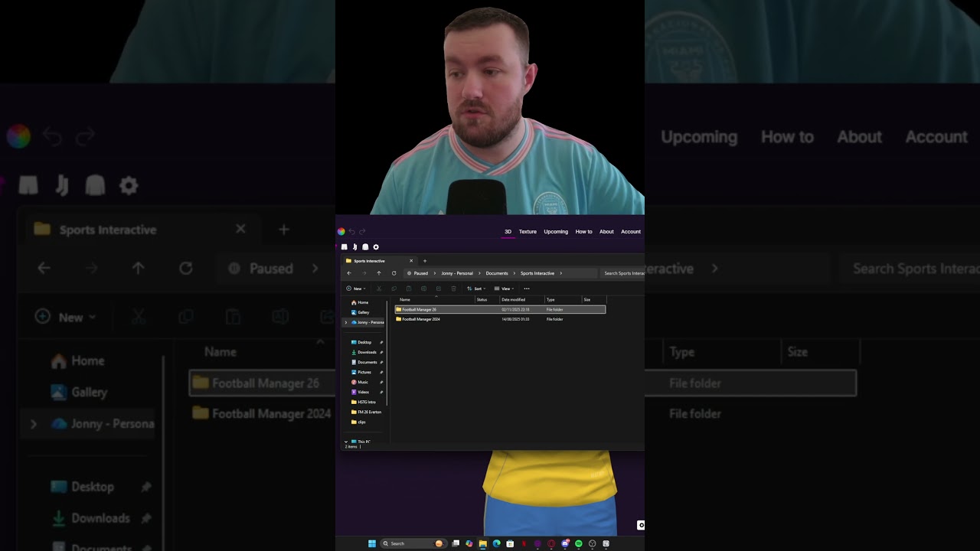Select the shirt kit part icon
980x551 pixels.
tap(365, 247)
